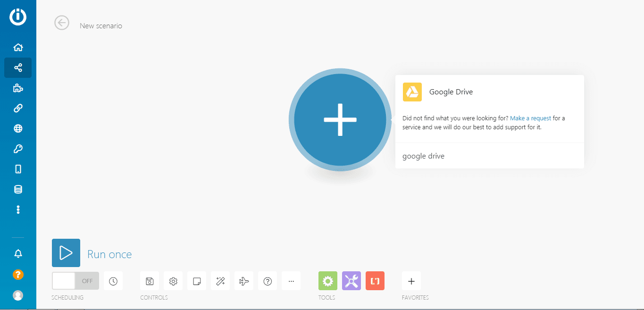
Task: Toggle the scheduling switch from OFF
Action: point(75,281)
